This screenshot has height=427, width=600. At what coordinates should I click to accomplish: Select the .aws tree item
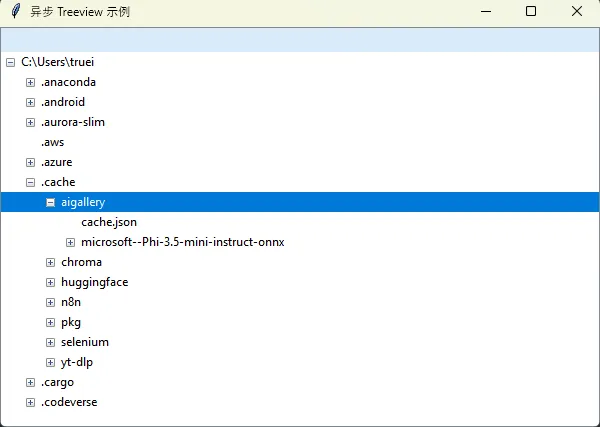point(52,142)
